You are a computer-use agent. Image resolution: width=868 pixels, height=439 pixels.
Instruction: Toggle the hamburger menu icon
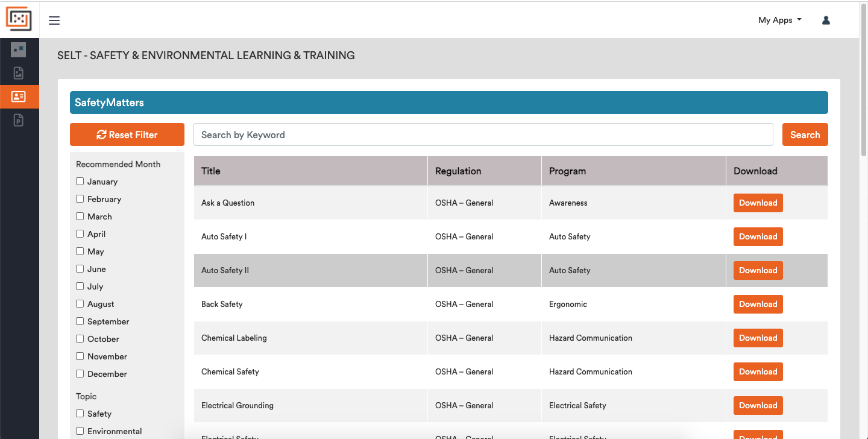pyautogui.click(x=54, y=21)
